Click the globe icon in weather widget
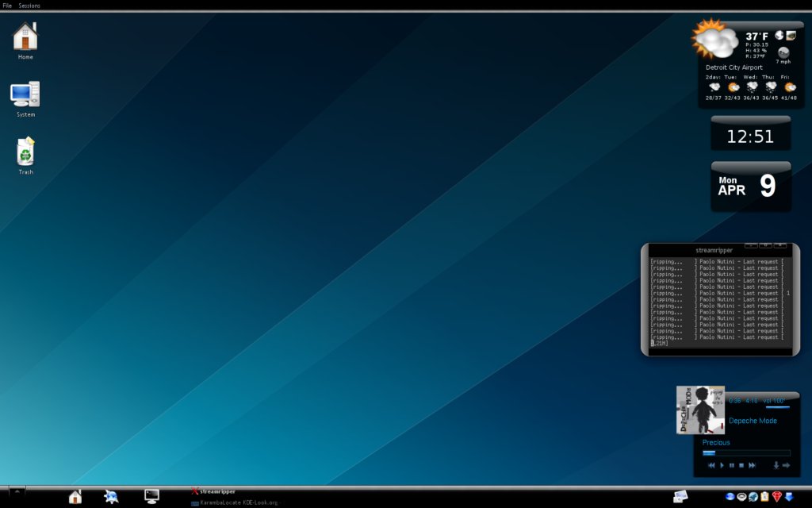812x508 pixels. tap(779, 35)
